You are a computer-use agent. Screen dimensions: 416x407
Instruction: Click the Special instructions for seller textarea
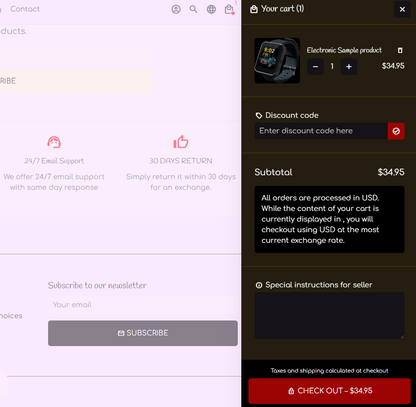coord(329,316)
